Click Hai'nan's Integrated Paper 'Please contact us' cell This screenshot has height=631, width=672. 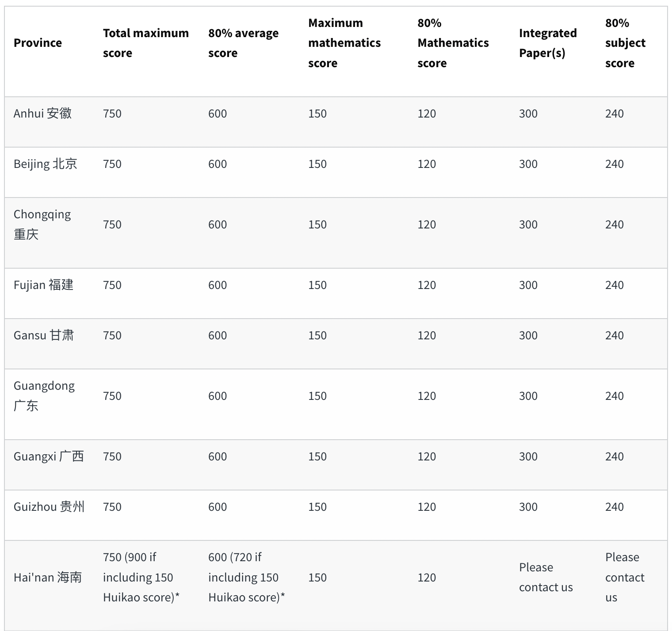(x=546, y=578)
